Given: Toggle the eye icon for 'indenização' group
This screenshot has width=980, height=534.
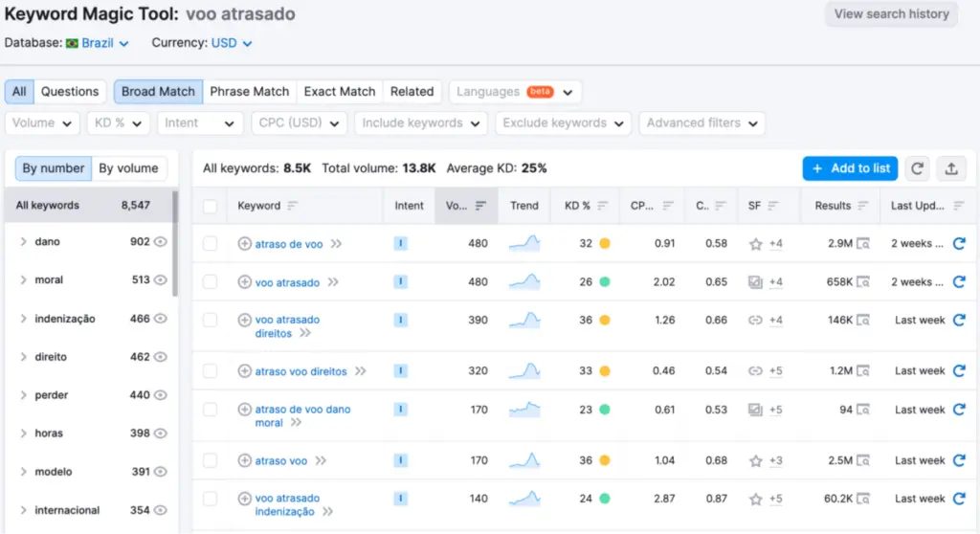Looking at the screenshot, I should pyautogui.click(x=161, y=319).
